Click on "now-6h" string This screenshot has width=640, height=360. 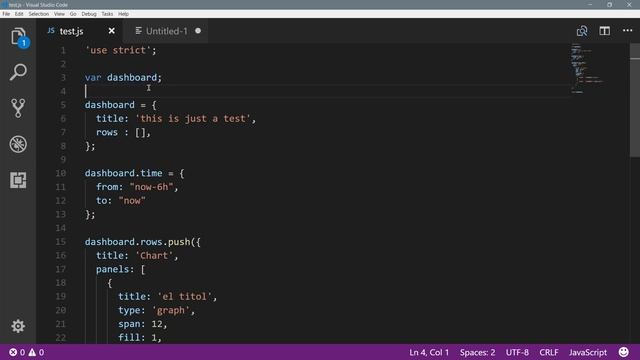tap(151, 187)
